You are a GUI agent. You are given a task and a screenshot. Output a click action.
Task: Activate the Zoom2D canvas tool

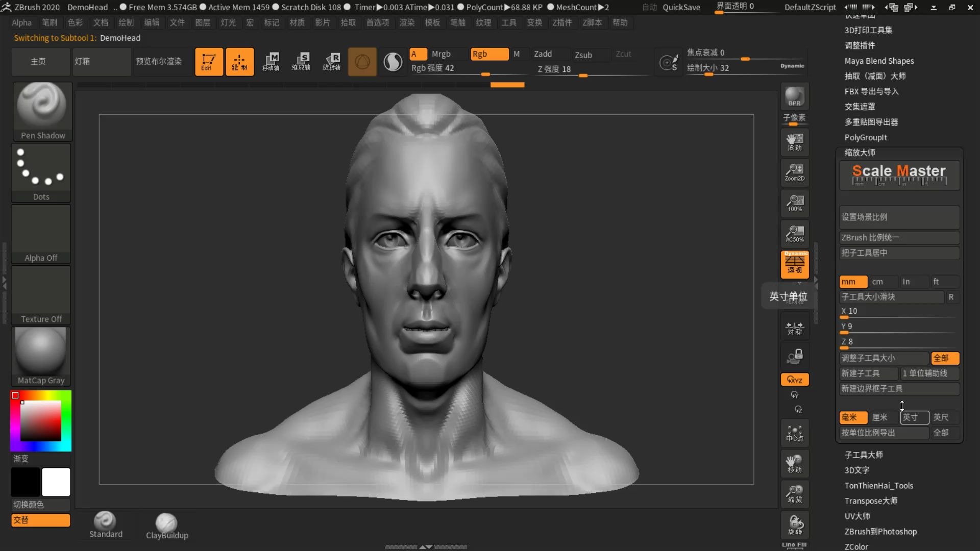(794, 172)
